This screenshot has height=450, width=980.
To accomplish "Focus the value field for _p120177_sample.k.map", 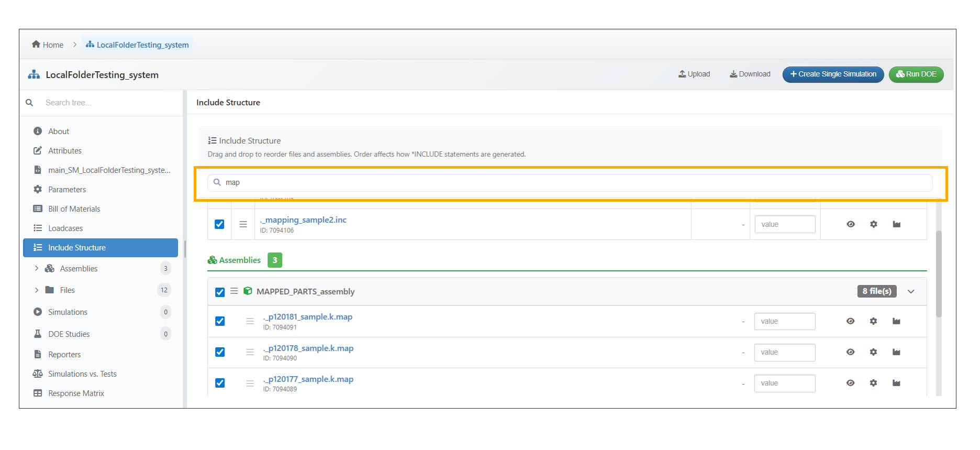I will [784, 383].
